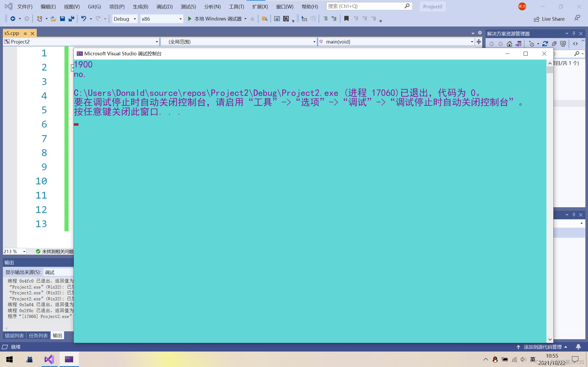Click the Solution Explorer search magnifier

point(577,54)
